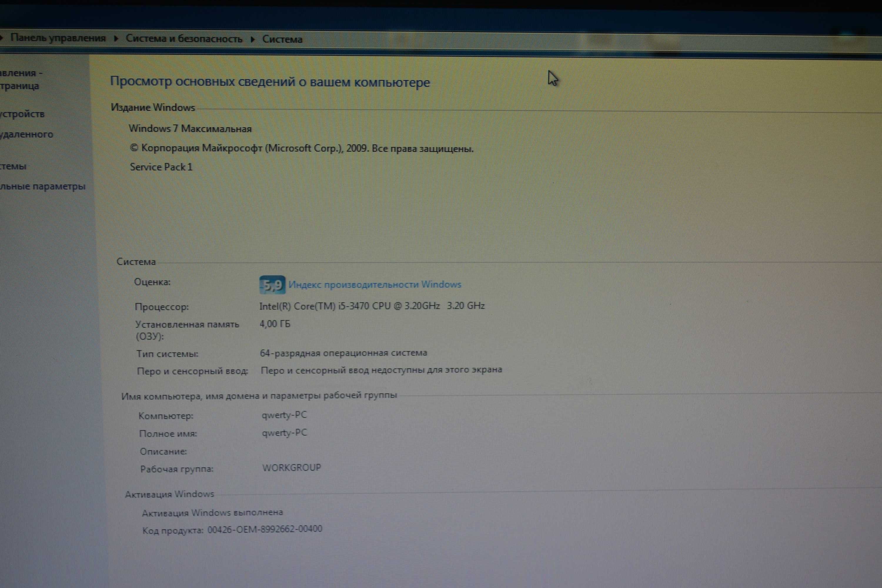This screenshot has width=882, height=588.
Task: Click installed memory value '4,00 ГБ'
Action: click(275, 324)
